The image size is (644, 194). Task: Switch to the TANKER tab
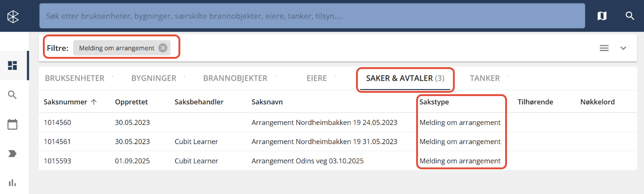485,78
